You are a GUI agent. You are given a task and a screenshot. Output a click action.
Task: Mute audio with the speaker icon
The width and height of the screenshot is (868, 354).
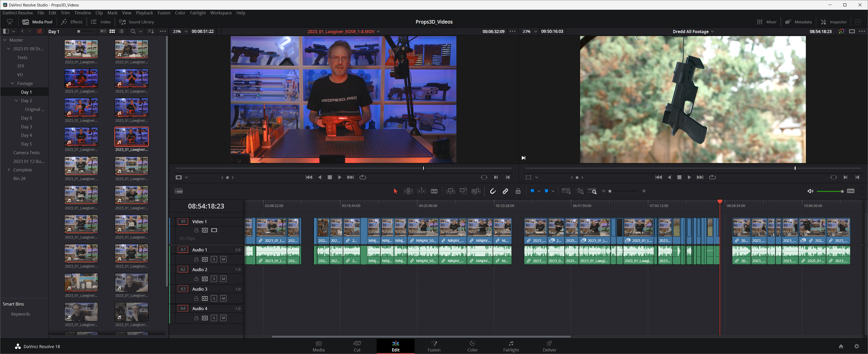810,191
